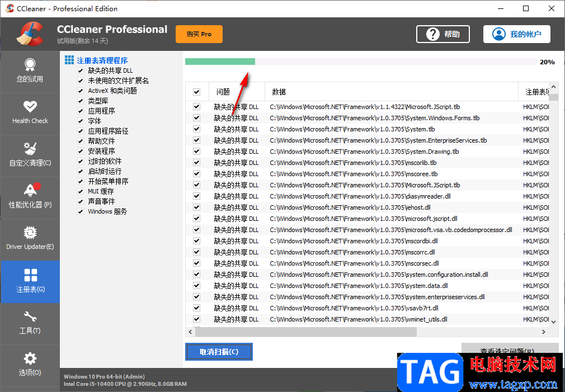Toggle the select-all checkbox in results header

pos(197,91)
